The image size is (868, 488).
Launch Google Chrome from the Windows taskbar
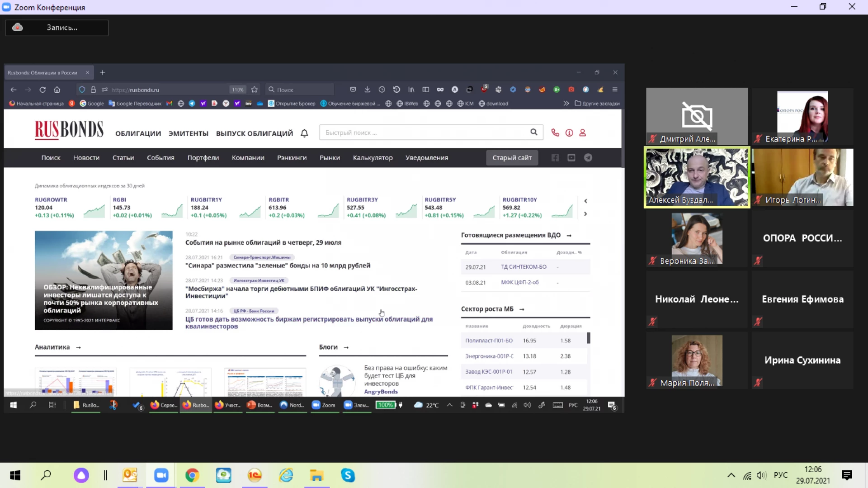tap(192, 475)
